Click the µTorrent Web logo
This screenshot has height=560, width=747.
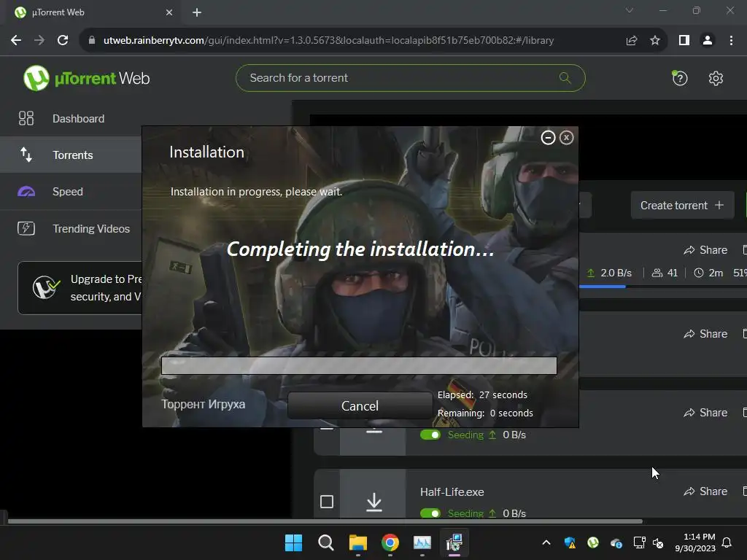86,78
